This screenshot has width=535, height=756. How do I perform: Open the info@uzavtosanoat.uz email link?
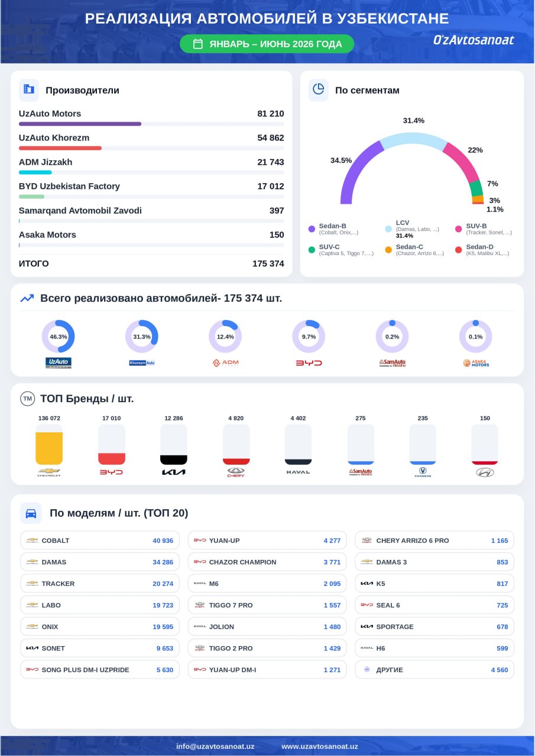(x=215, y=746)
